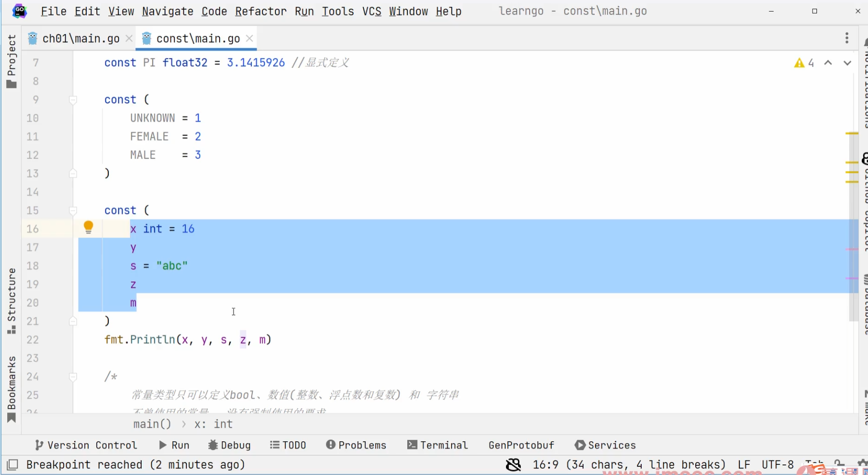Collapse the const block starting at line 15
Screen dimensions: 868x475
coord(73,211)
